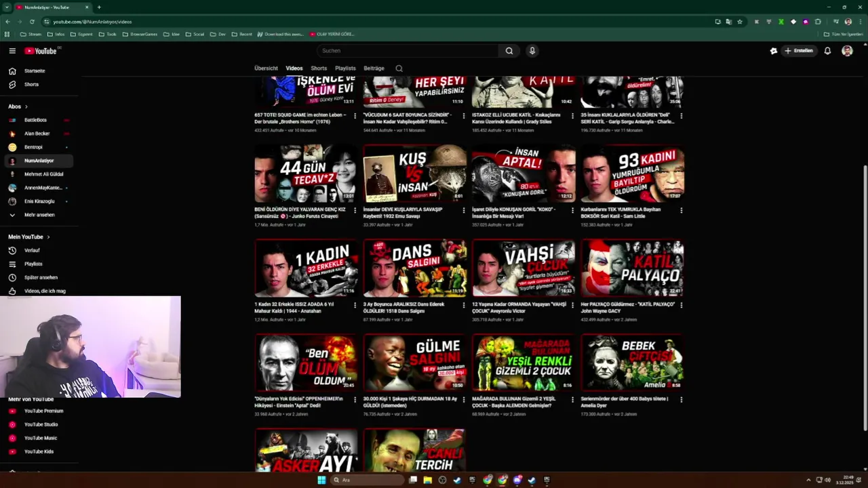Open the Beiträge tab
Viewport: 868px width, 488px height.
(374, 68)
